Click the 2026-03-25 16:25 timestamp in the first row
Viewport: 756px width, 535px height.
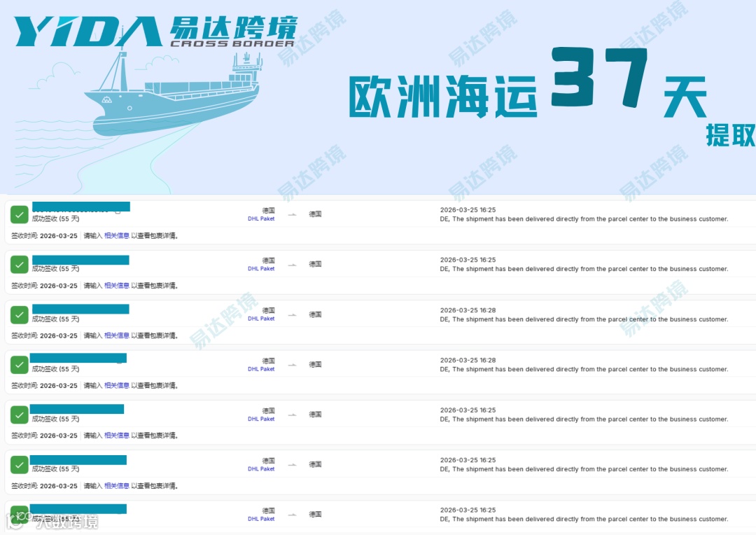pos(468,210)
